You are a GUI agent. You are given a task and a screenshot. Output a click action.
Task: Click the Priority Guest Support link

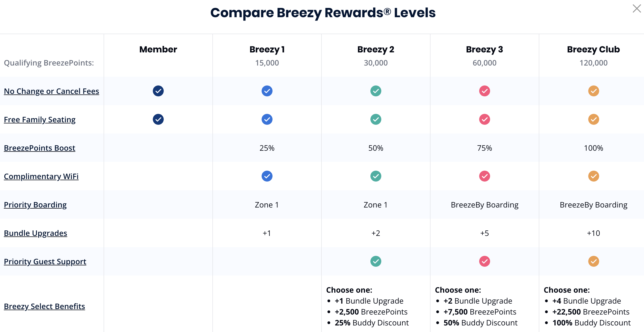45,262
